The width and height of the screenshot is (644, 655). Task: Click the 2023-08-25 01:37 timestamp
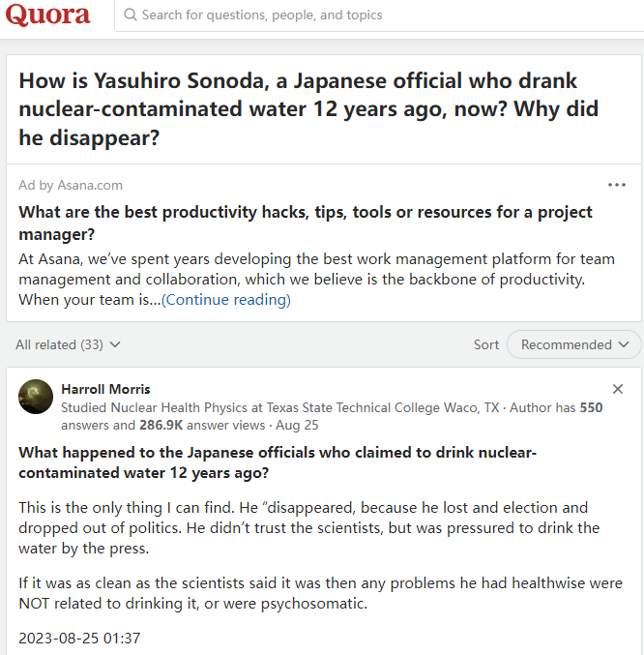pos(80,638)
